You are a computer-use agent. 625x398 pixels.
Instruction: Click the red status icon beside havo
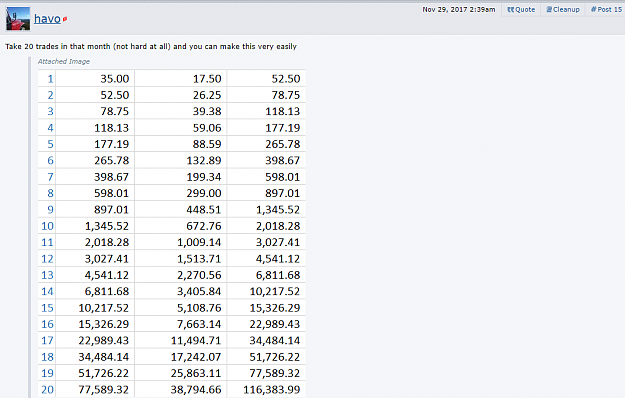pyautogui.click(x=65, y=19)
